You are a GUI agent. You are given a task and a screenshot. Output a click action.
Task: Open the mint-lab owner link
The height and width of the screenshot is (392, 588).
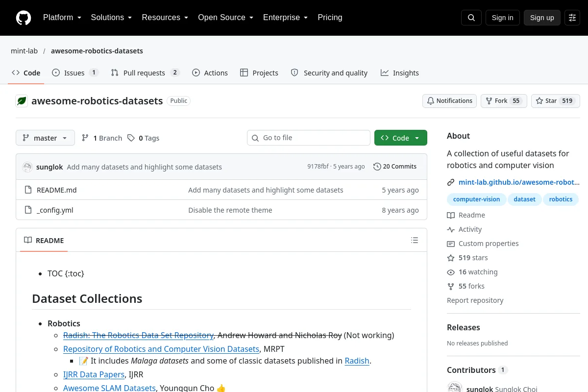click(x=24, y=51)
